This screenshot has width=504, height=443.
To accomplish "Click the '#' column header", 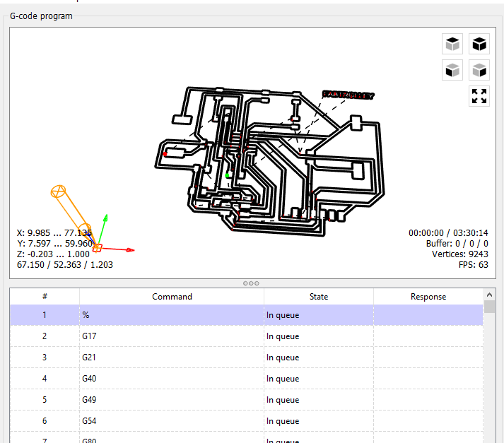I will [x=45, y=297].
